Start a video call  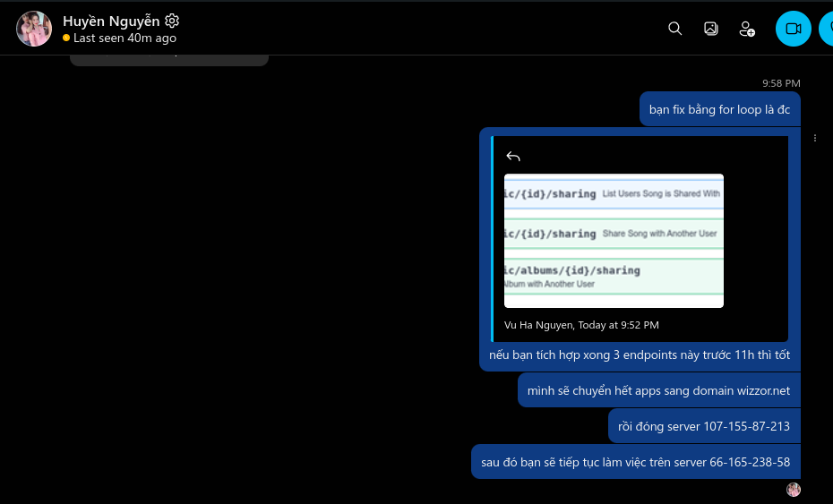[793, 29]
